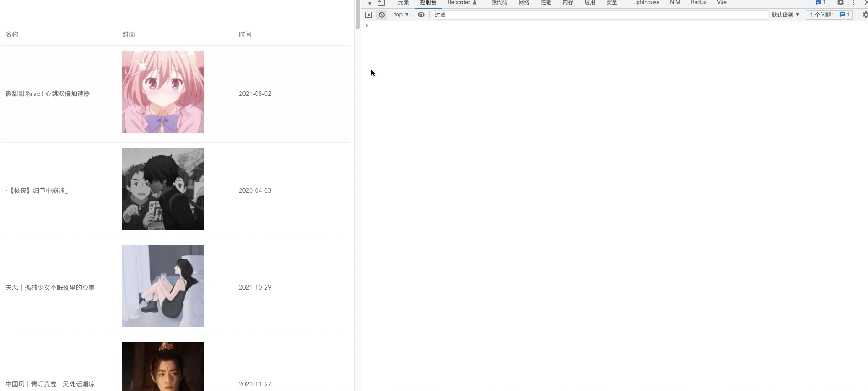Click the grayscale anime boys cover
The image size is (868, 391).
[163, 189]
